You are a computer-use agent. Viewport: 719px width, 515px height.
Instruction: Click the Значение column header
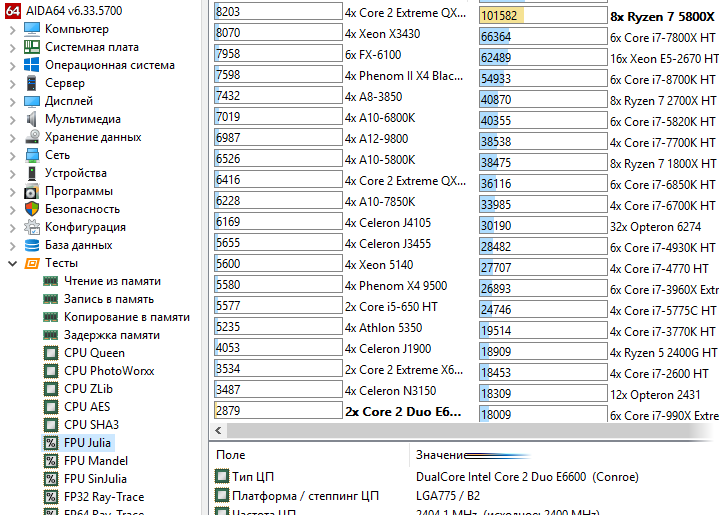point(440,455)
